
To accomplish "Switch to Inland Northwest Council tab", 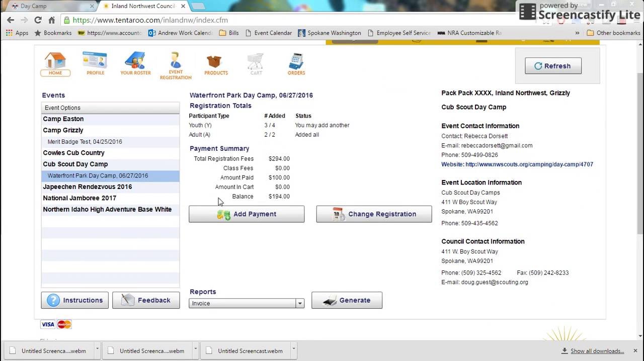I will coord(143,7).
